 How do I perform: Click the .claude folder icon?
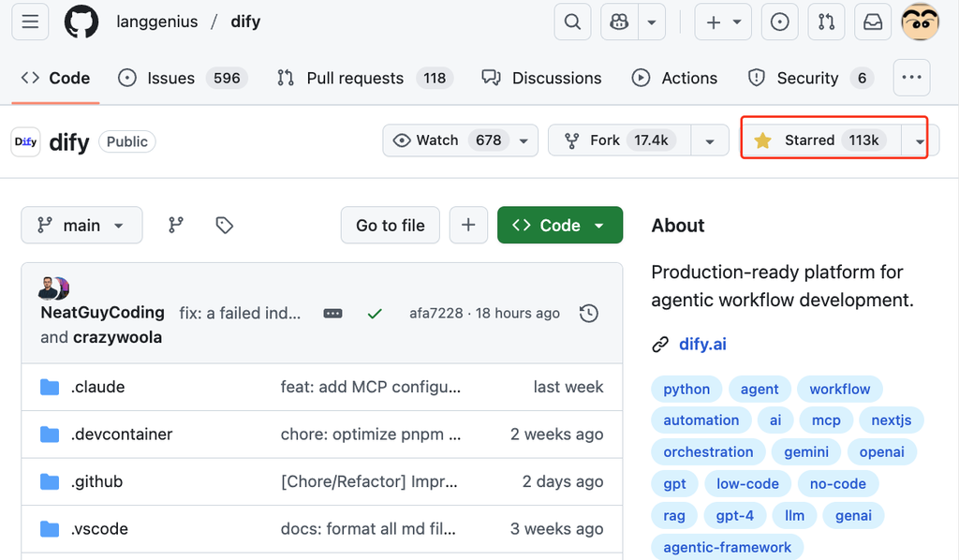(x=50, y=387)
